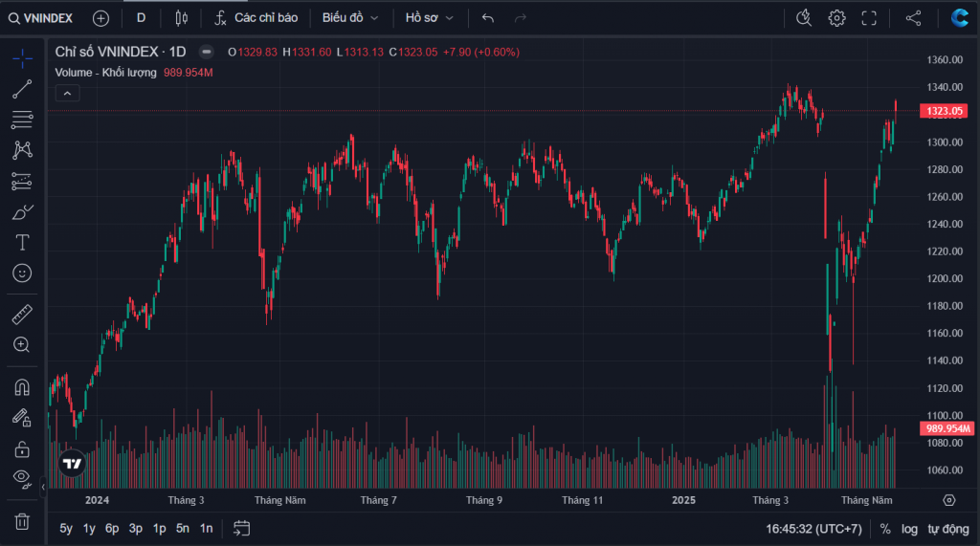980x546 pixels.
Task: Open Các chỉ báo indicators
Action: click(x=256, y=18)
